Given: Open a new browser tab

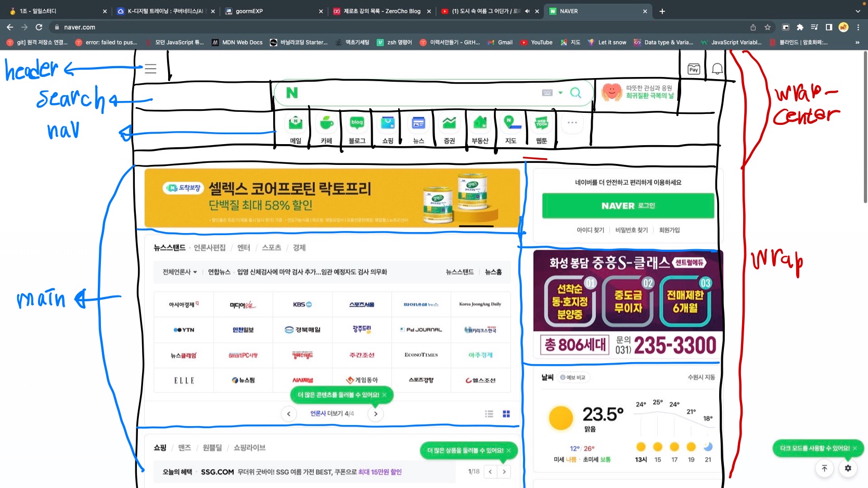Looking at the screenshot, I should click(662, 11).
